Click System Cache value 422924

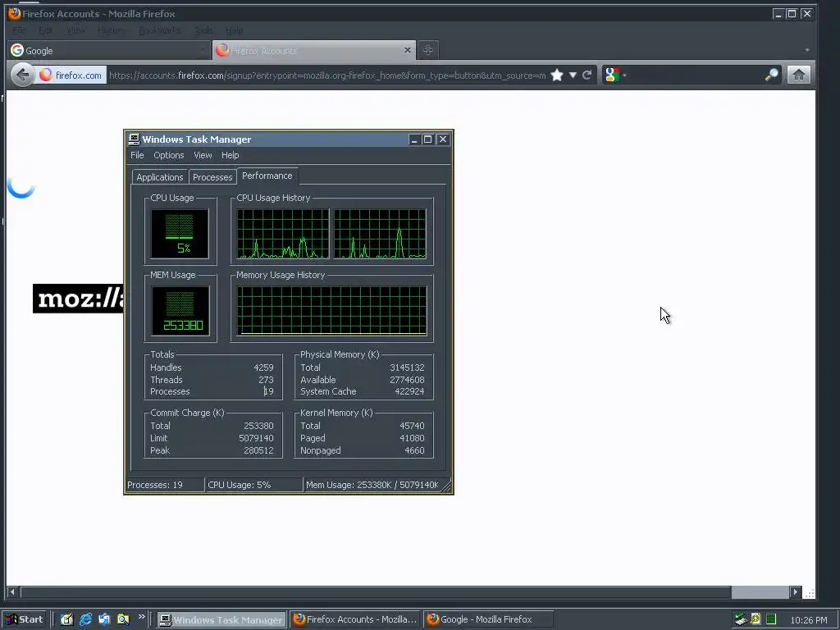tap(410, 391)
